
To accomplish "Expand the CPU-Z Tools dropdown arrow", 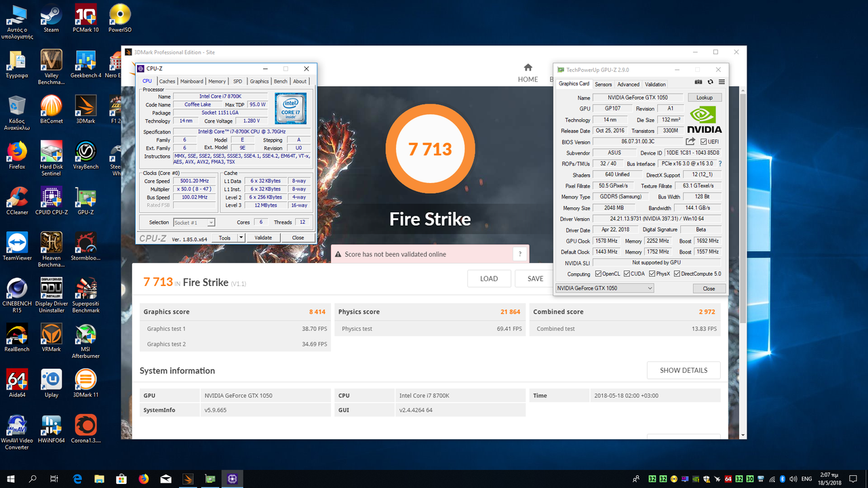I will coord(241,238).
